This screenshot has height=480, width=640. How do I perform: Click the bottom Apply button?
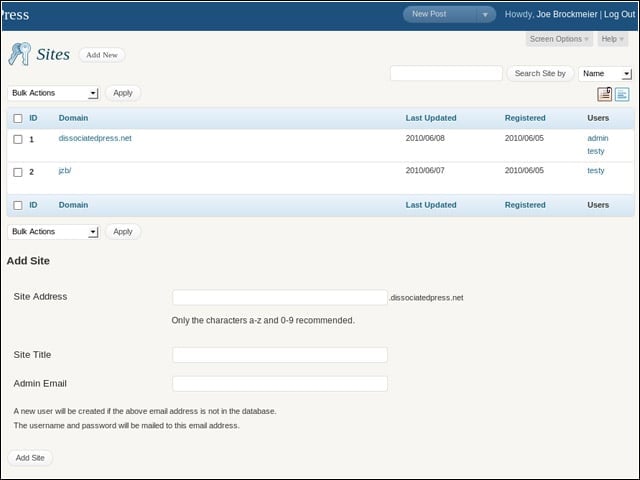click(123, 232)
